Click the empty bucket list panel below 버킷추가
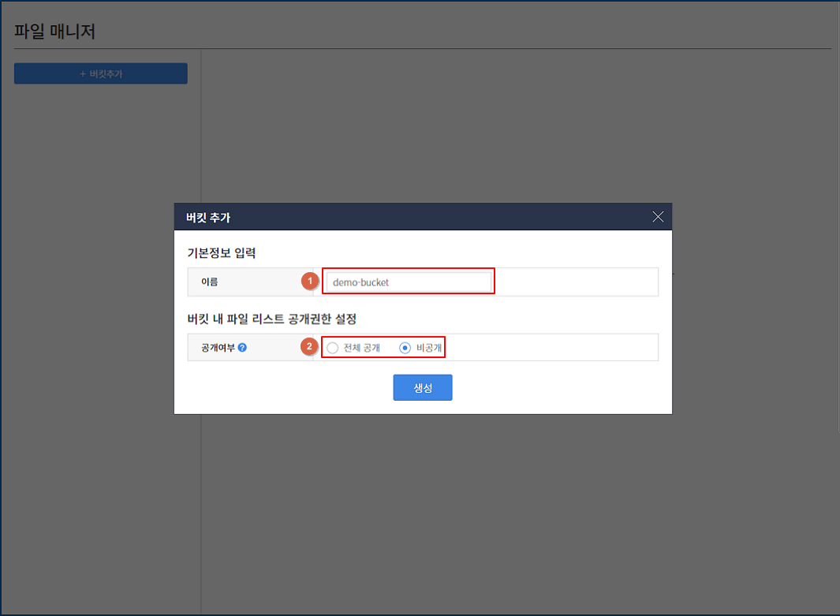 101,315
